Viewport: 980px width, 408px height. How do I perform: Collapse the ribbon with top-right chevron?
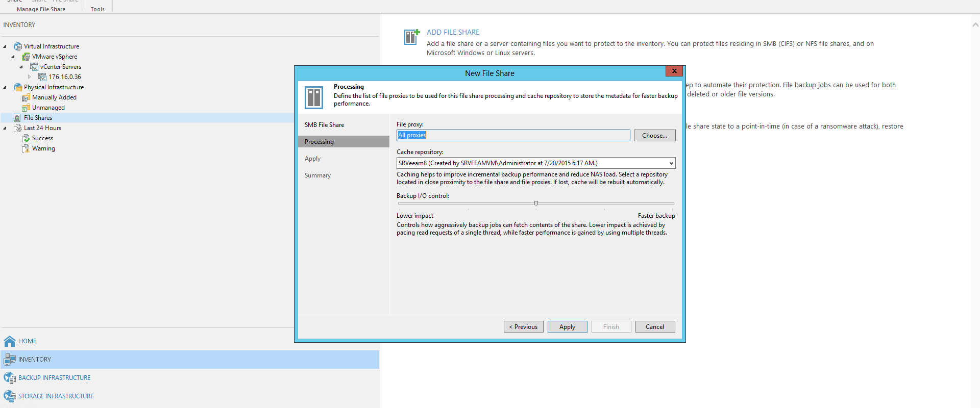pos(975,24)
